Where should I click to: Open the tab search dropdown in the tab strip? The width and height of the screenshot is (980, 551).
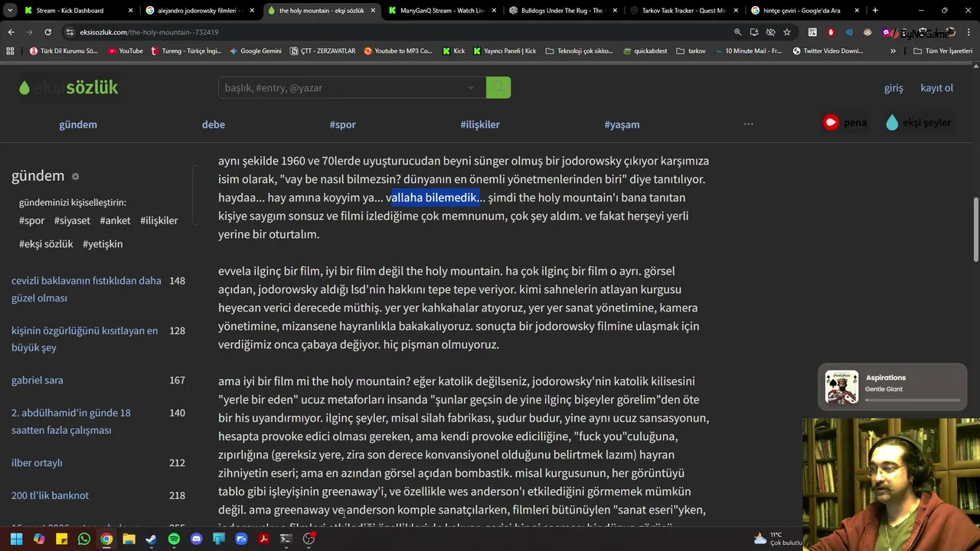click(x=11, y=11)
